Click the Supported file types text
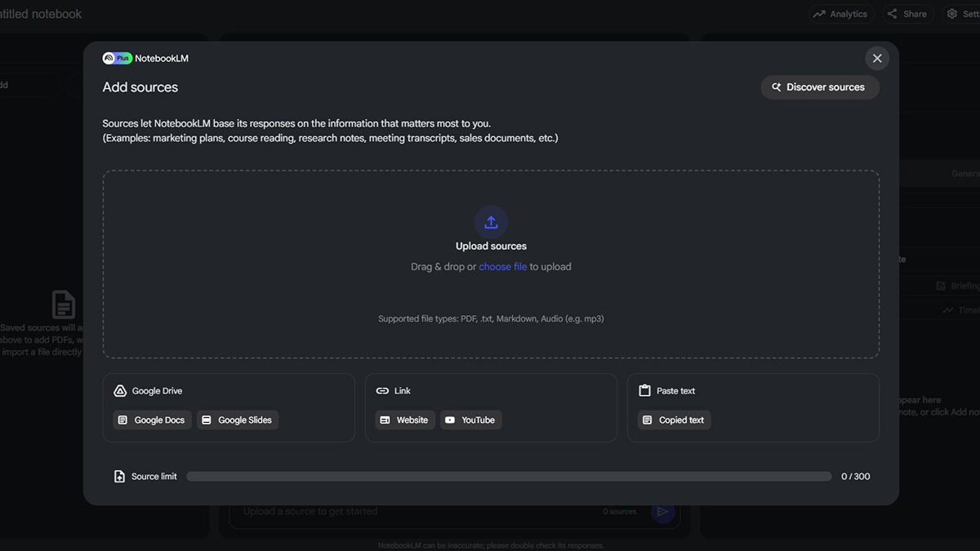This screenshot has width=980, height=551. (x=491, y=318)
